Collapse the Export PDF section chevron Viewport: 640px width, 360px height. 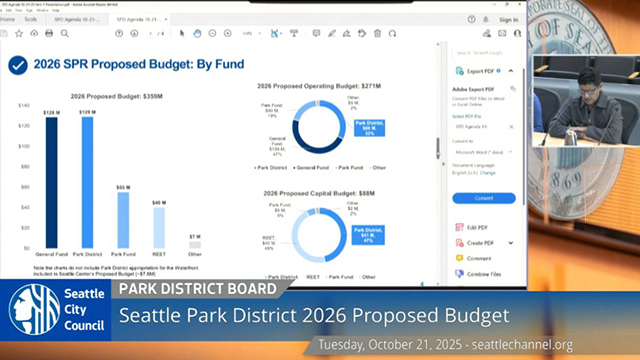point(511,71)
